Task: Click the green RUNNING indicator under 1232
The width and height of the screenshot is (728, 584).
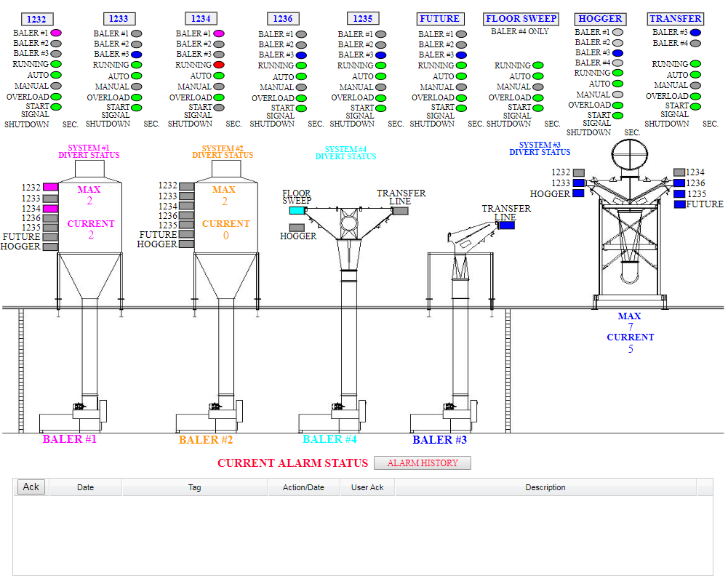Action: (x=56, y=64)
